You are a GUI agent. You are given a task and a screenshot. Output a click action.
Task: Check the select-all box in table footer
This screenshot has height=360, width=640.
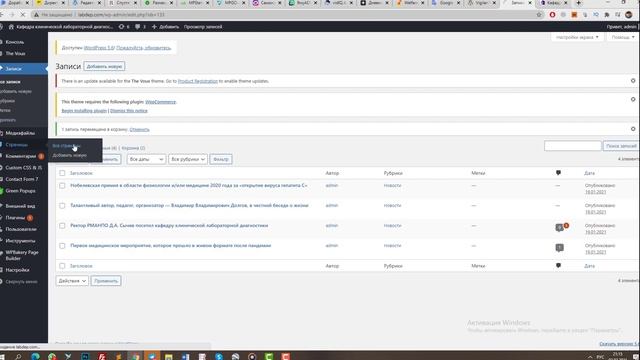(x=62, y=266)
